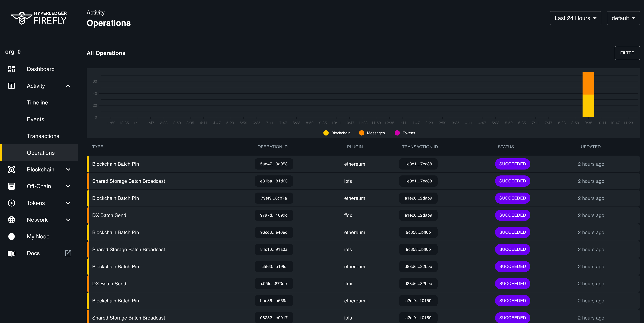
Task: Expand the Tokens section chevron
Action: click(x=68, y=203)
